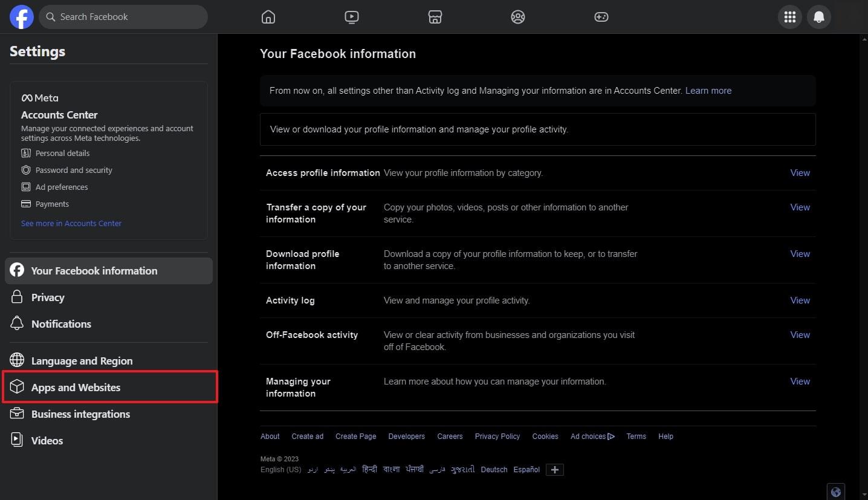Switch to the Privacy settings section
The image size is (868, 500).
click(48, 297)
